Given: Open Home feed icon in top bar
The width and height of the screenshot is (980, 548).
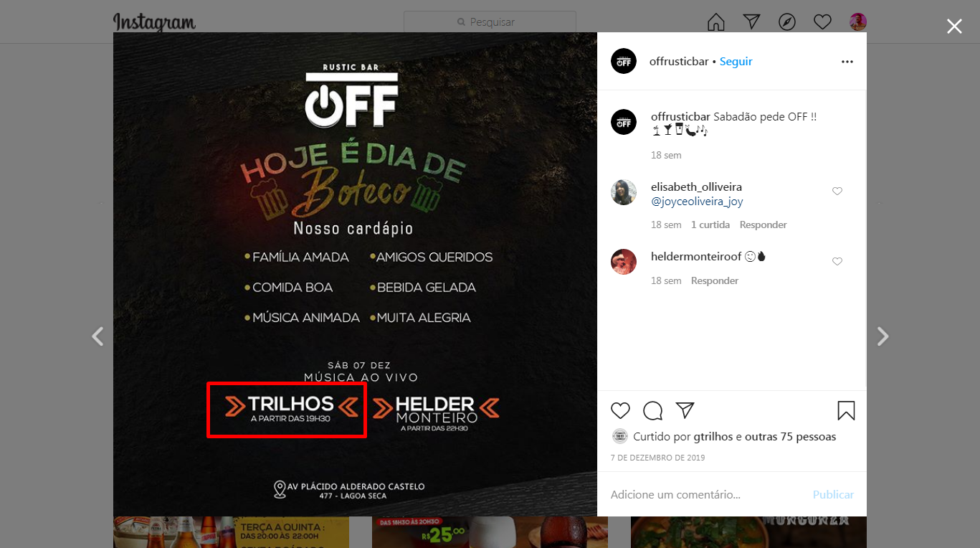Looking at the screenshot, I should [716, 22].
